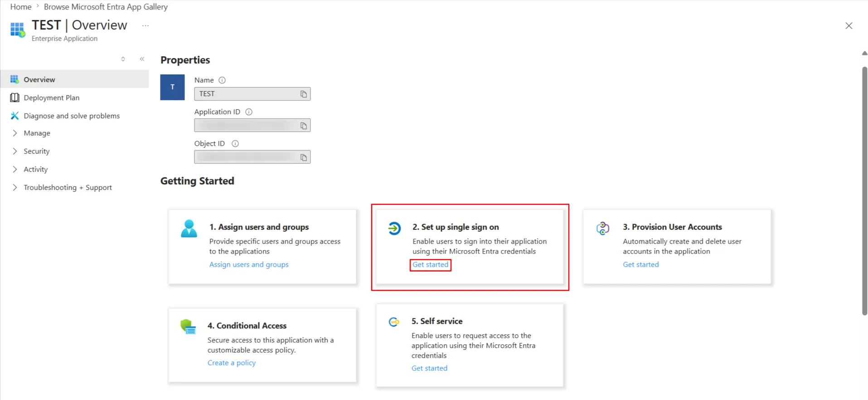Image resolution: width=868 pixels, height=400 pixels.
Task: Click the vertical scrollbar thumb
Action: [864, 190]
